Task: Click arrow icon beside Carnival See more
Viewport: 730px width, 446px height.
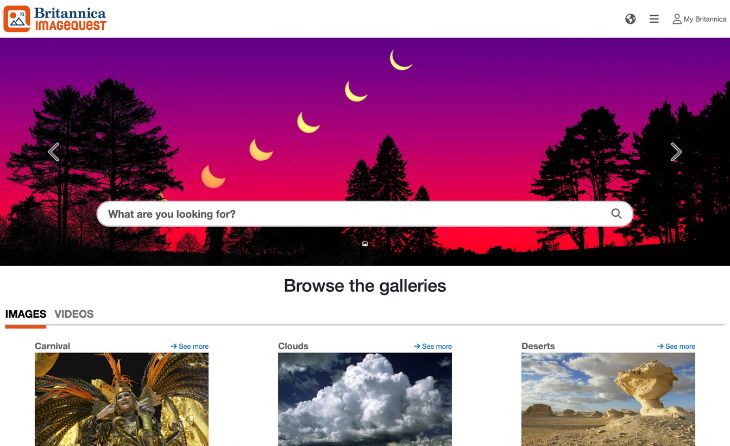Action: pyautogui.click(x=174, y=346)
